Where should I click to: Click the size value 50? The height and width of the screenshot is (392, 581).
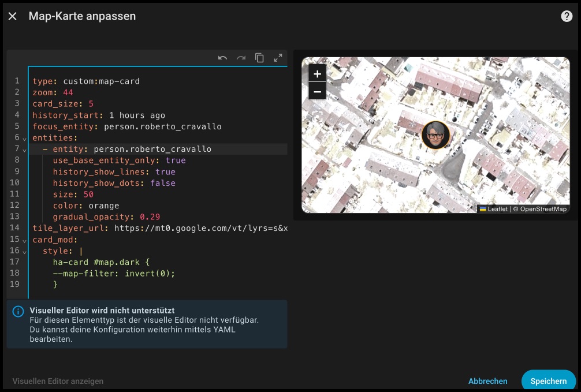point(88,194)
